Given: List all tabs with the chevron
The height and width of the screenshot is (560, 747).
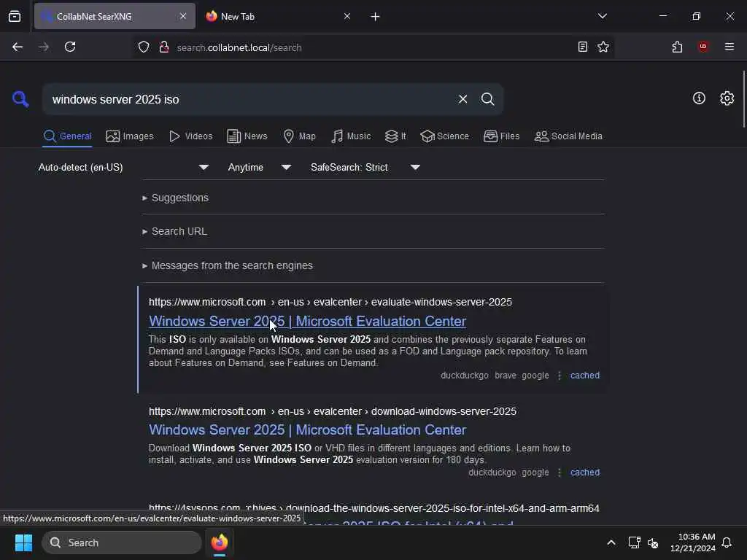Looking at the screenshot, I should pyautogui.click(x=602, y=16).
